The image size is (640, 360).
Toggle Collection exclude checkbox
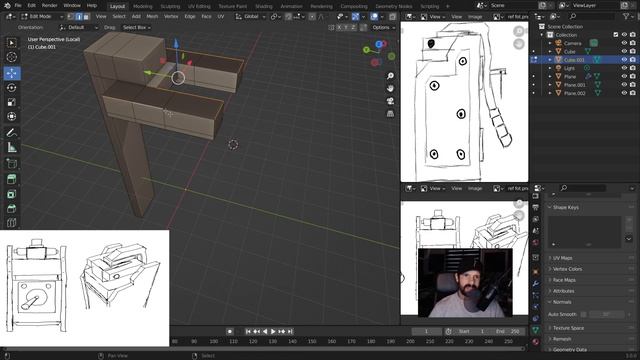pyautogui.click(x=616, y=35)
